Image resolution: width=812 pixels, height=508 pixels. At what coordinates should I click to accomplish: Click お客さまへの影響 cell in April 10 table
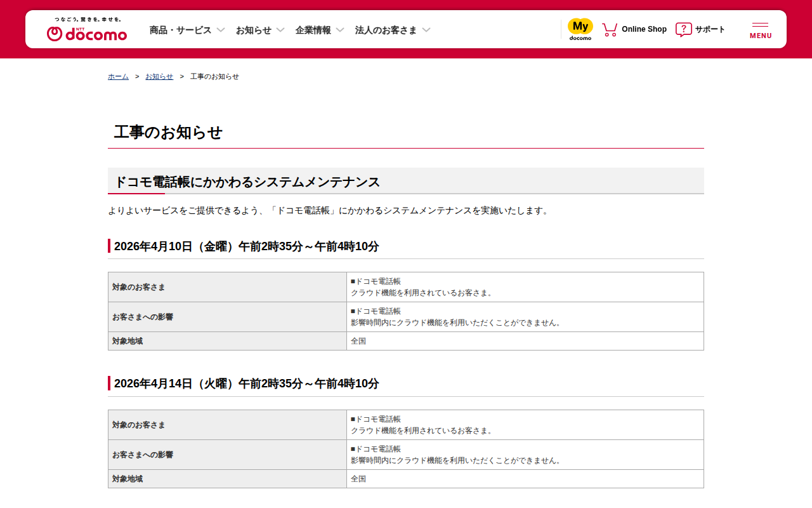point(227,317)
